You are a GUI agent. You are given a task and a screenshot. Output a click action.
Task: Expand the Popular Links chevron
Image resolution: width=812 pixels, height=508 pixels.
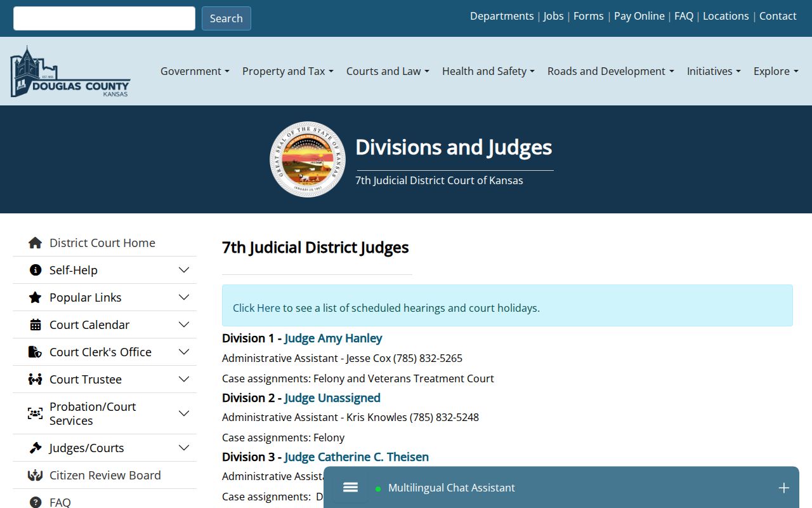[x=184, y=297]
